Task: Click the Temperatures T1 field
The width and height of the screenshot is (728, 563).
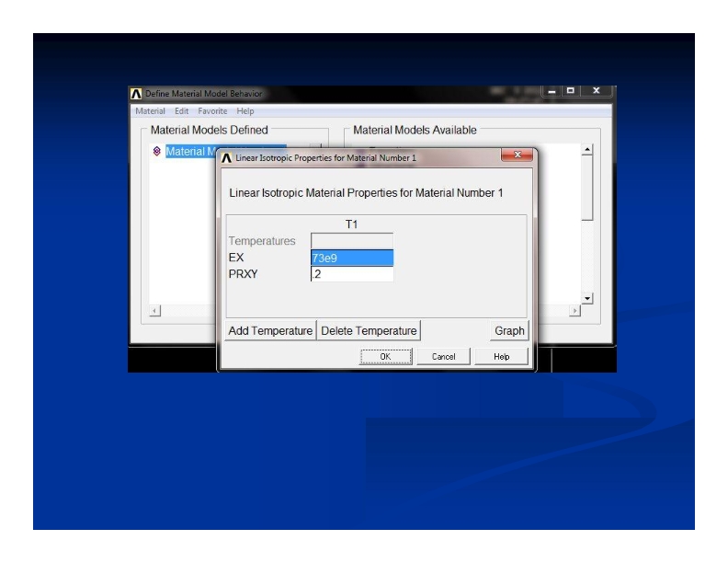Action: tap(352, 241)
